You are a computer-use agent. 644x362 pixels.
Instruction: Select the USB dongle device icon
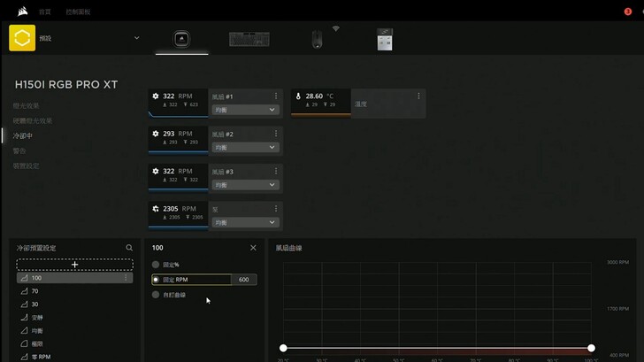385,40
